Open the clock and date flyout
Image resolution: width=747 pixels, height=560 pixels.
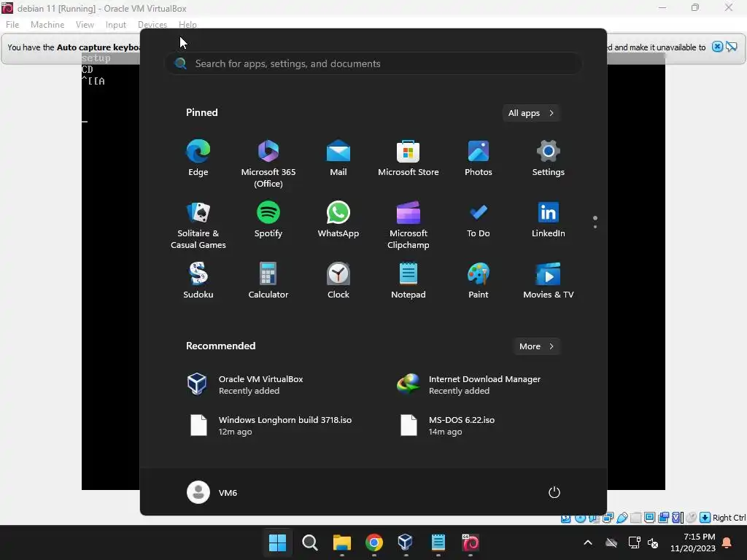[693, 542]
